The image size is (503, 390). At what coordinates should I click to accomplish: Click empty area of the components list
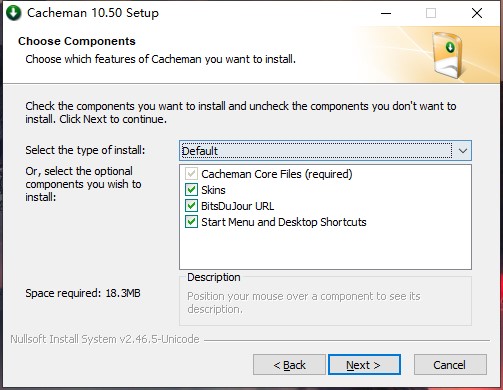pos(325,249)
